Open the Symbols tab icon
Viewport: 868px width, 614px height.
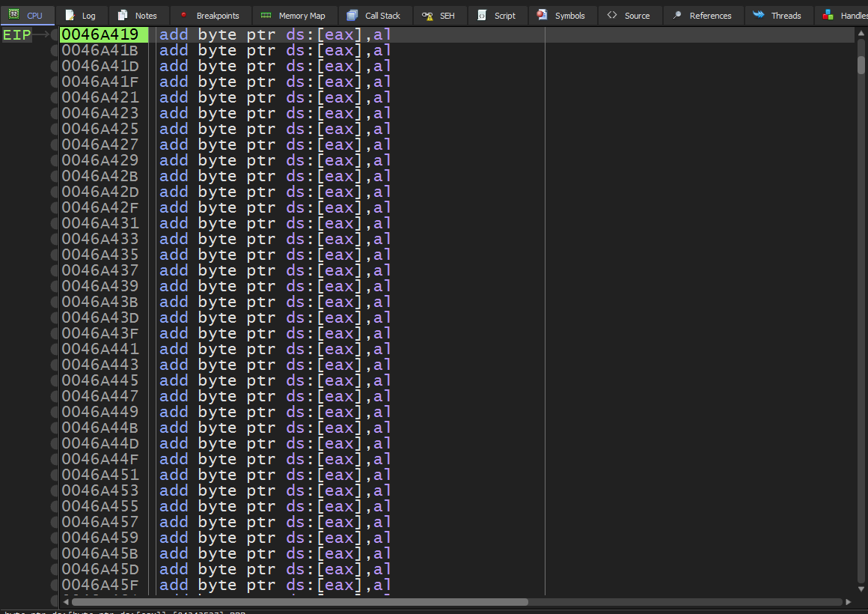pos(542,15)
